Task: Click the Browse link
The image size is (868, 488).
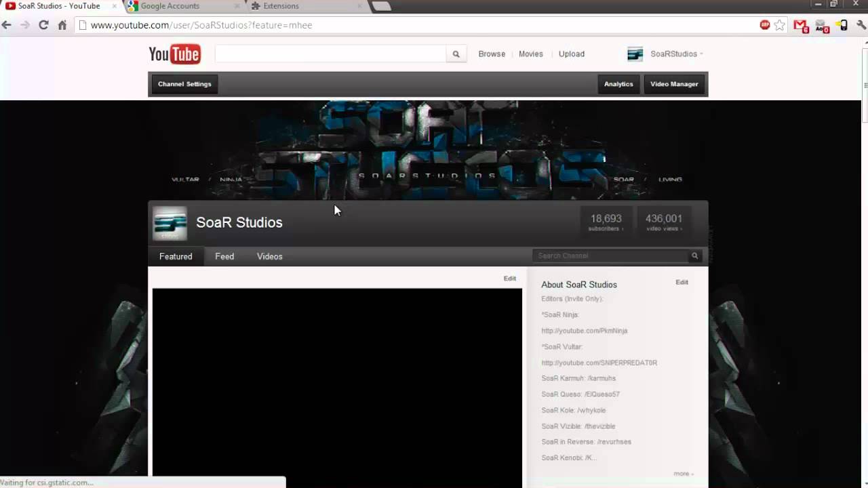Action: [492, 54]
